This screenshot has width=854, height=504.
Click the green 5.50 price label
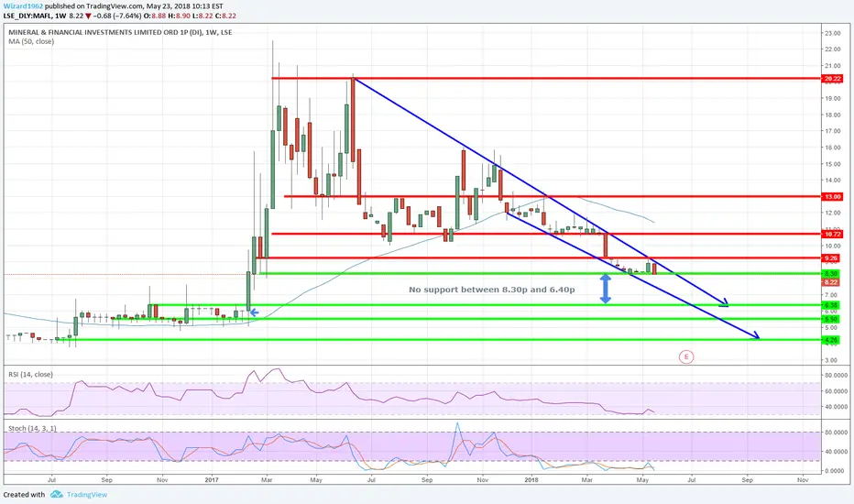[830, 319]
